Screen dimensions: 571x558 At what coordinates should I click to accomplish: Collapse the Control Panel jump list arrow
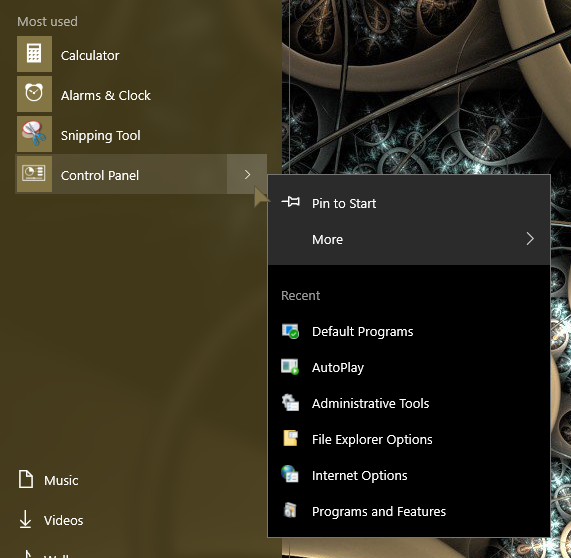247,174
